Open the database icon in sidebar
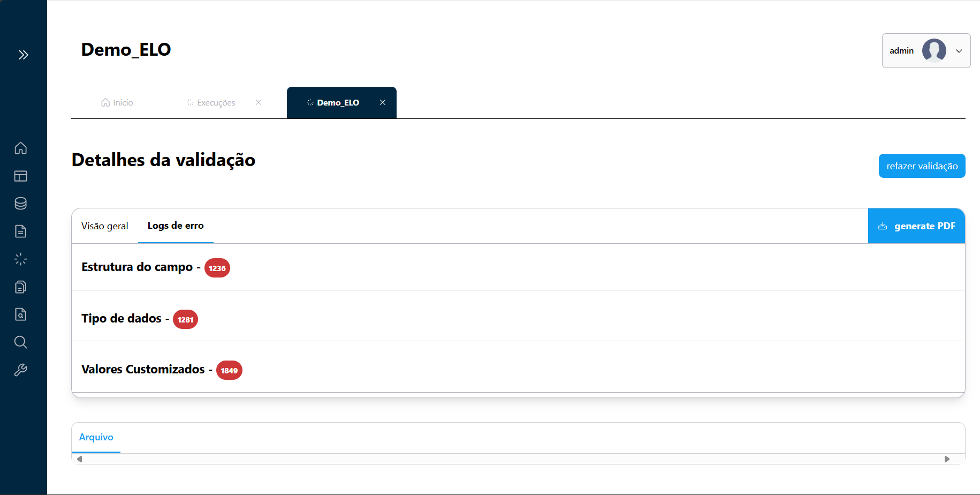The height and width of the screenshot is (495, 980). point(21,204)
